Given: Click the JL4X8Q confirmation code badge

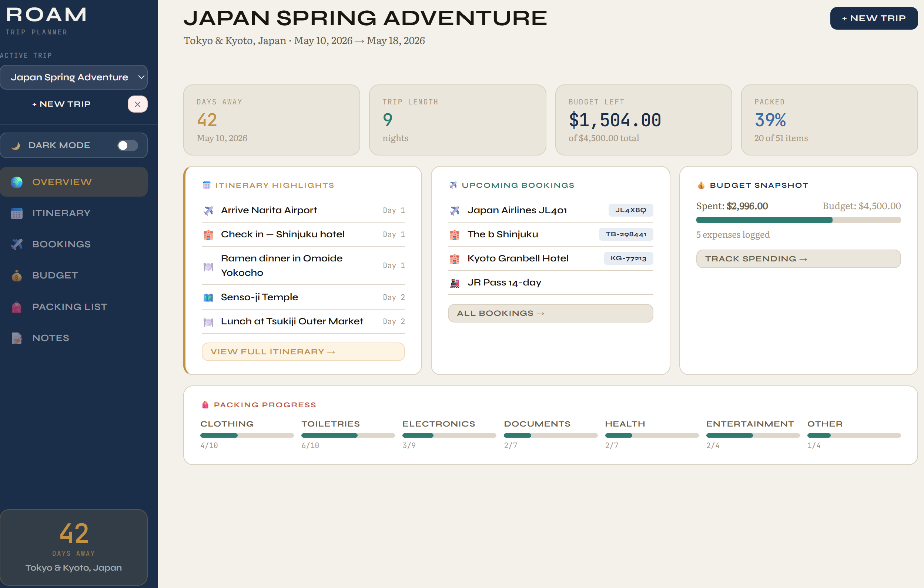Looking at the screenshot, I should (630, 210).
